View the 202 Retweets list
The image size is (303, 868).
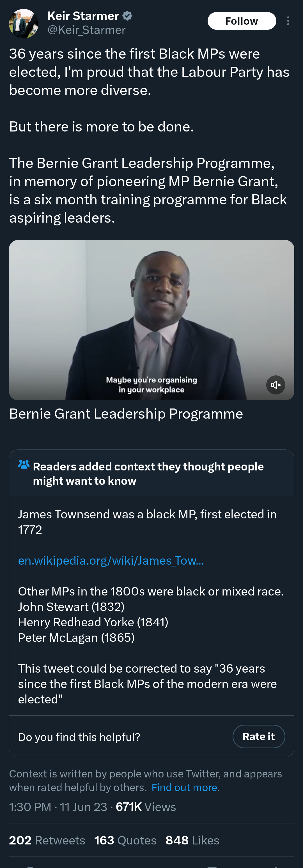[x=47, y=840]
